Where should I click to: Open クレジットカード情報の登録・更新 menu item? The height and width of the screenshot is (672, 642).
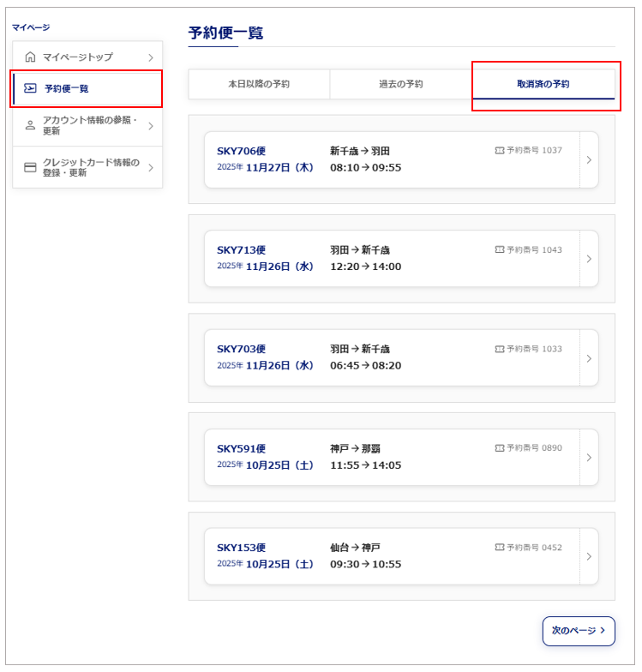tap(87, 167)
